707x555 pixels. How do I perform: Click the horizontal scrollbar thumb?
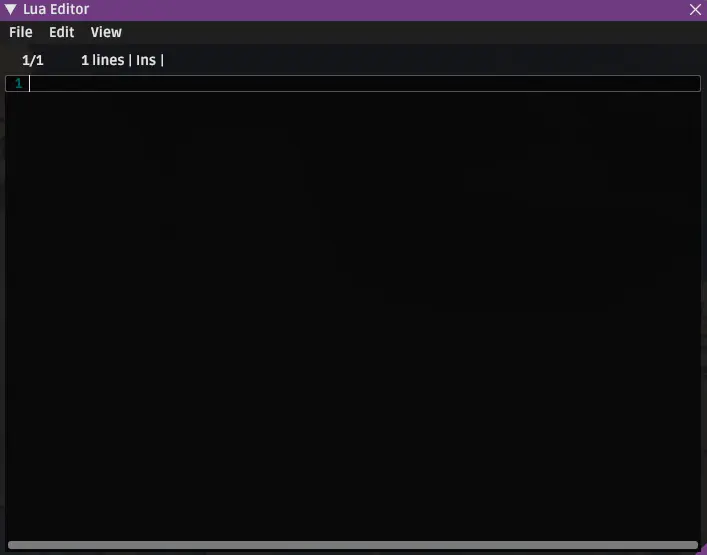coord(353,545)
